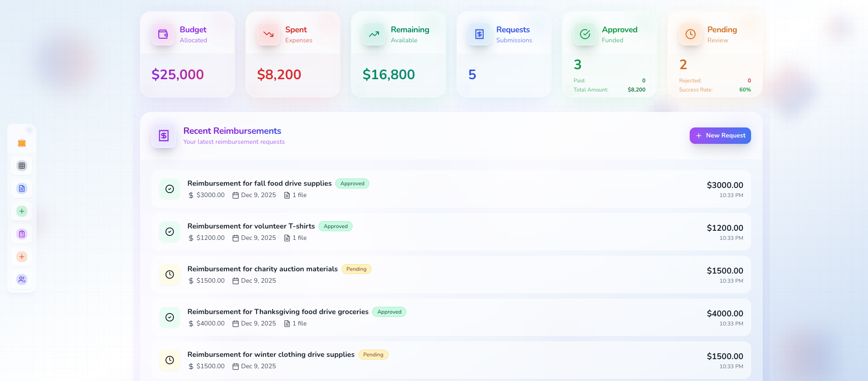Click the $8,200 spent amount
This screenshot has height=381, width=868.
click(279, 75)
